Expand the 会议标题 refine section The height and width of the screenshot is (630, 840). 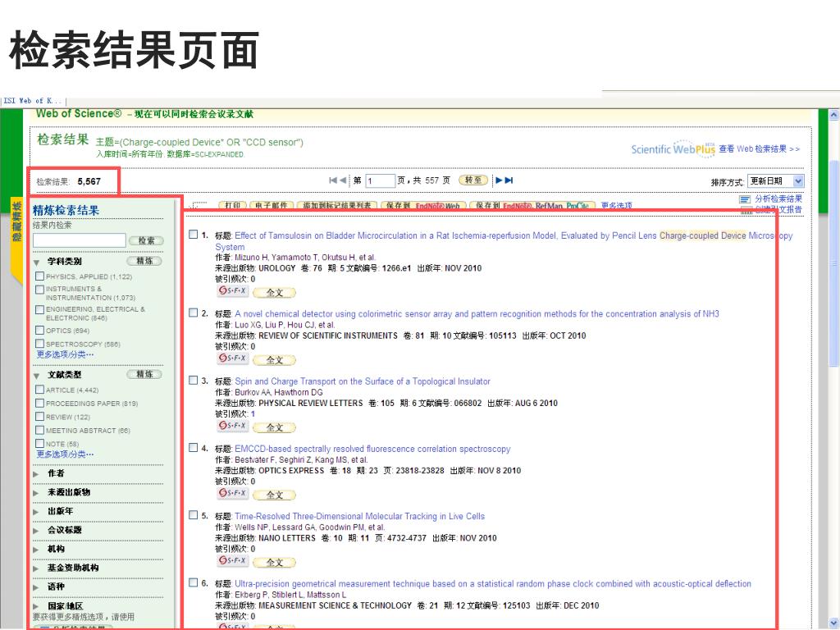[x=36, y=531]
